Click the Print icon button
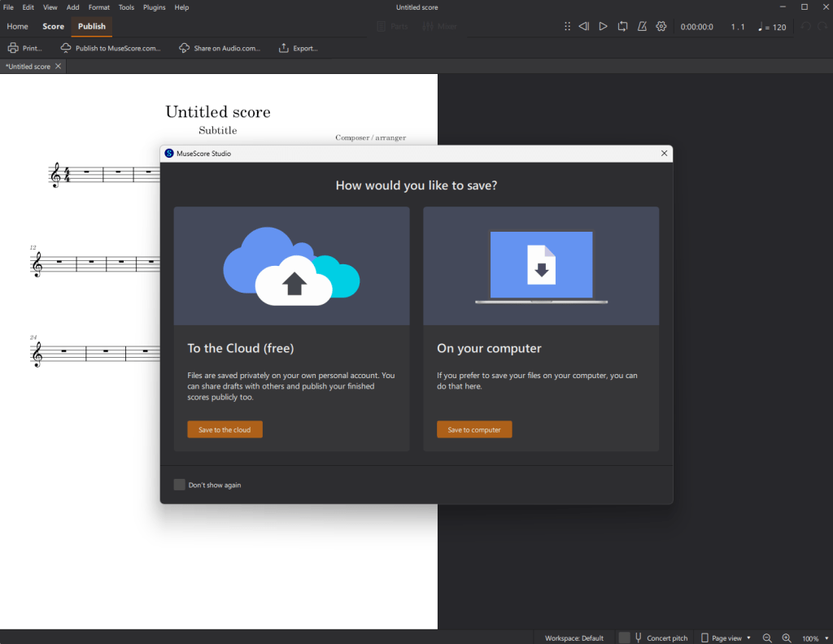Viewport: 833px width, 644px height. [24, 48]
